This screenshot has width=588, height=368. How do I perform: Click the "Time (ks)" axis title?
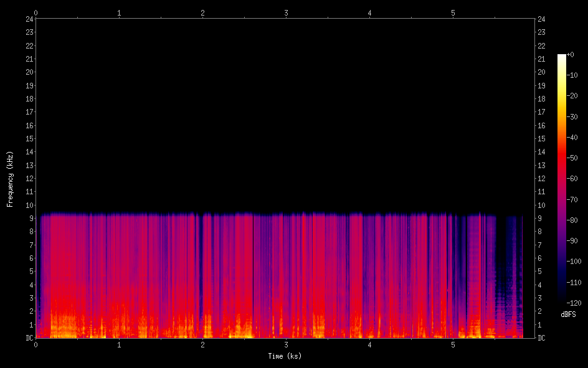(285, 356)
